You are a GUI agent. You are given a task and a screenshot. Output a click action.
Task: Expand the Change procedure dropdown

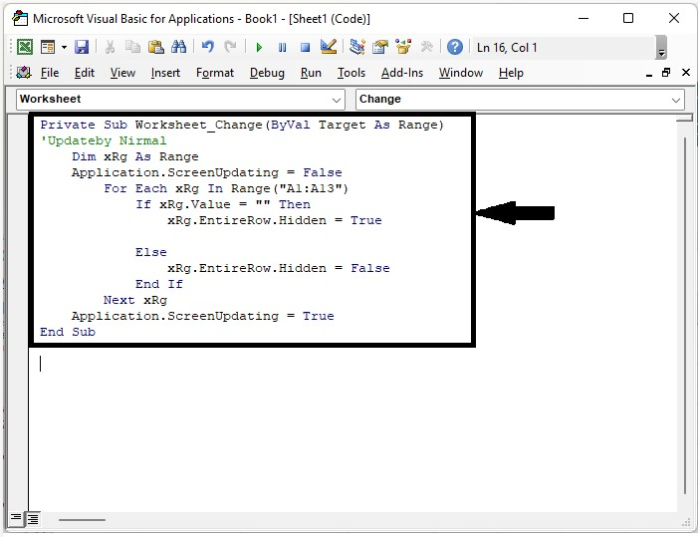(x=677, y=100)
